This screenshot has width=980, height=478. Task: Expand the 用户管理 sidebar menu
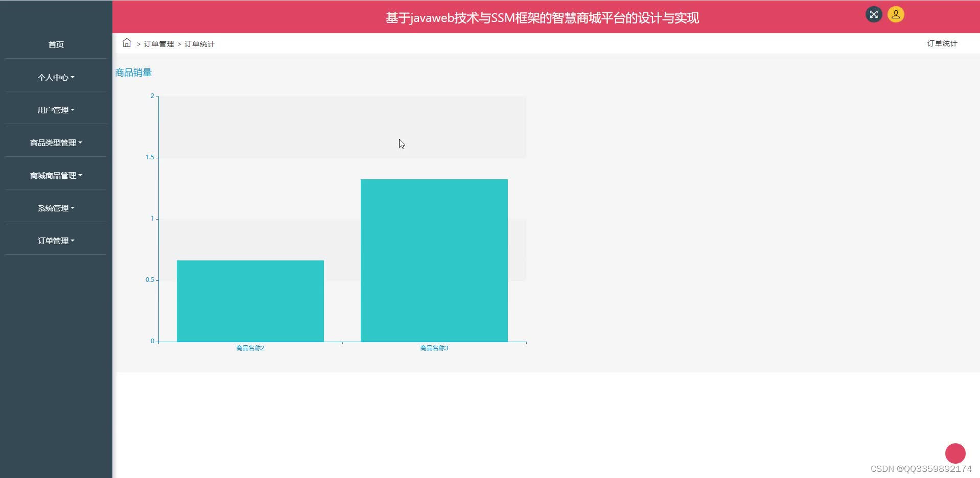pos(56,110)
